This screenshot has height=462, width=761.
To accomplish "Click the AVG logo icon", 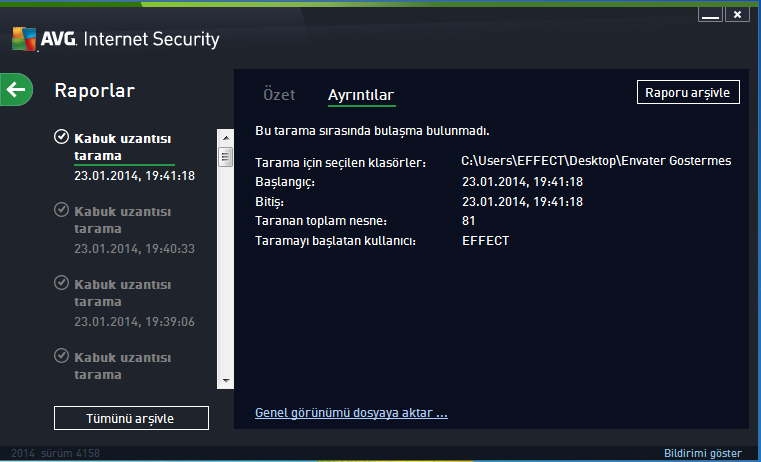I will pos(24,39).
